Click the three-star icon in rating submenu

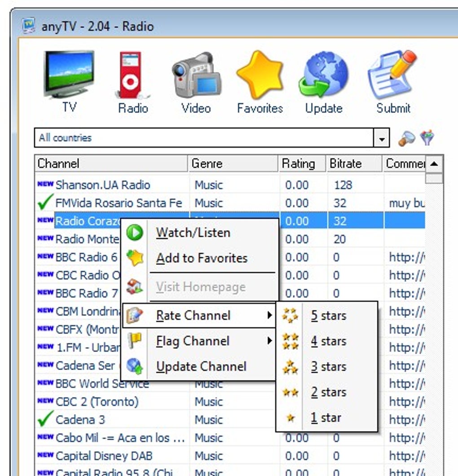[291, 367]
